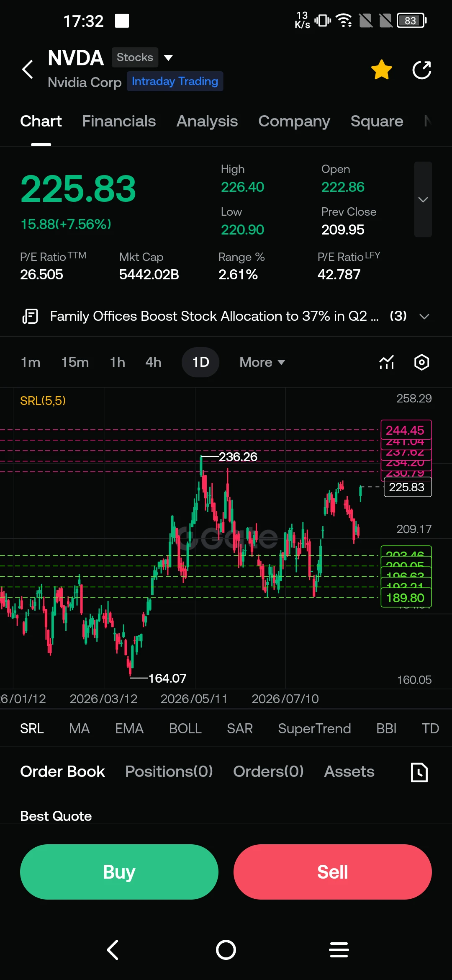Tap the Mkt Cap 5442.02B value
This screenshot has height=980, width=452.
149,274
